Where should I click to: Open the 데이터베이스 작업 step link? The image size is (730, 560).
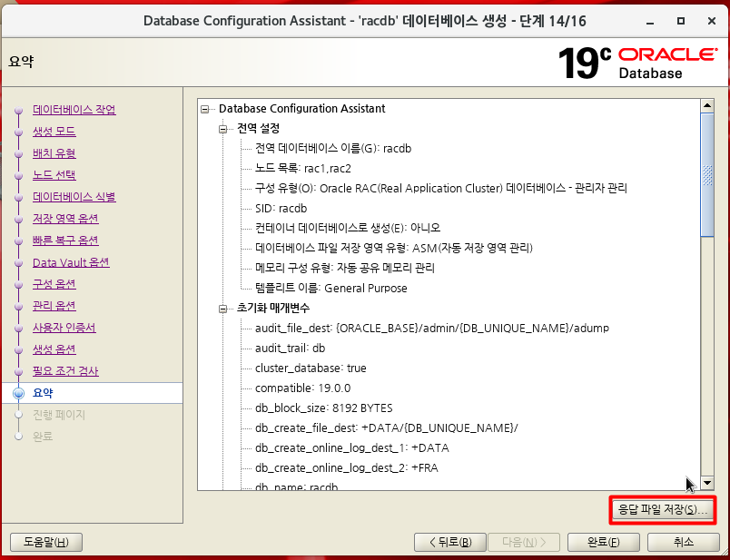(x=74, y=110)
